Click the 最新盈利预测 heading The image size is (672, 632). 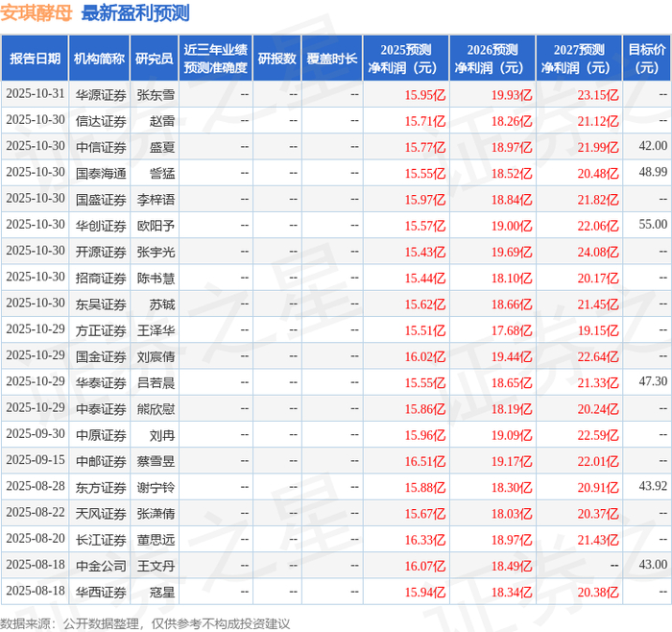tap(135, 13)
